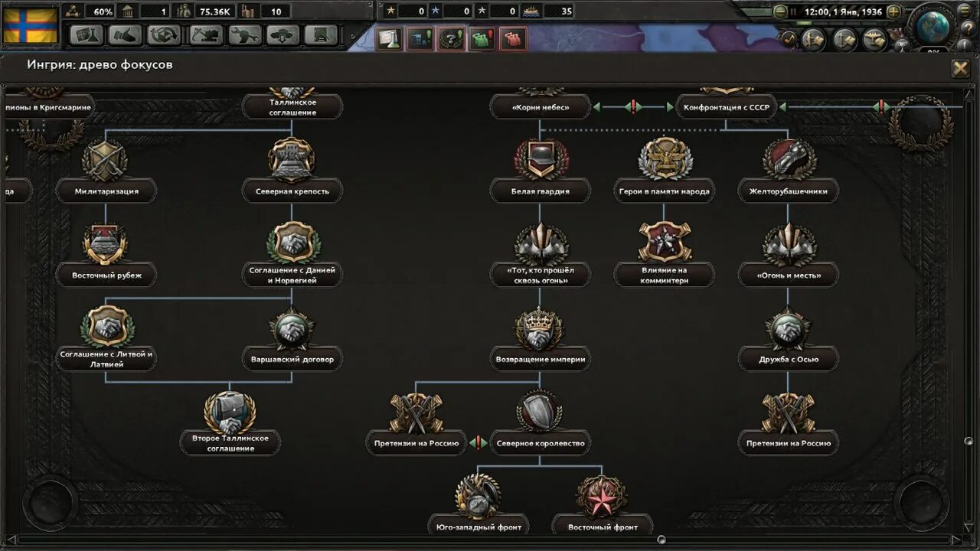Open the Trade icon in top bar

165,35
